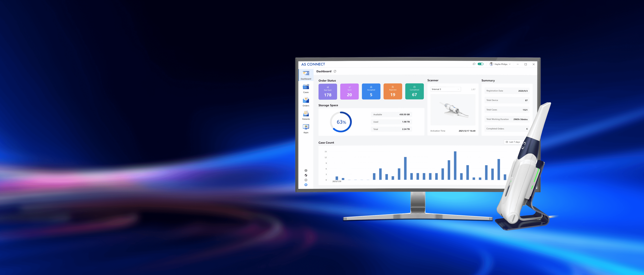Image resolution: width=644 pixels, height=275 pixels.
Task: Click the scanner device thumbnail image
Action: coord(453,110)
